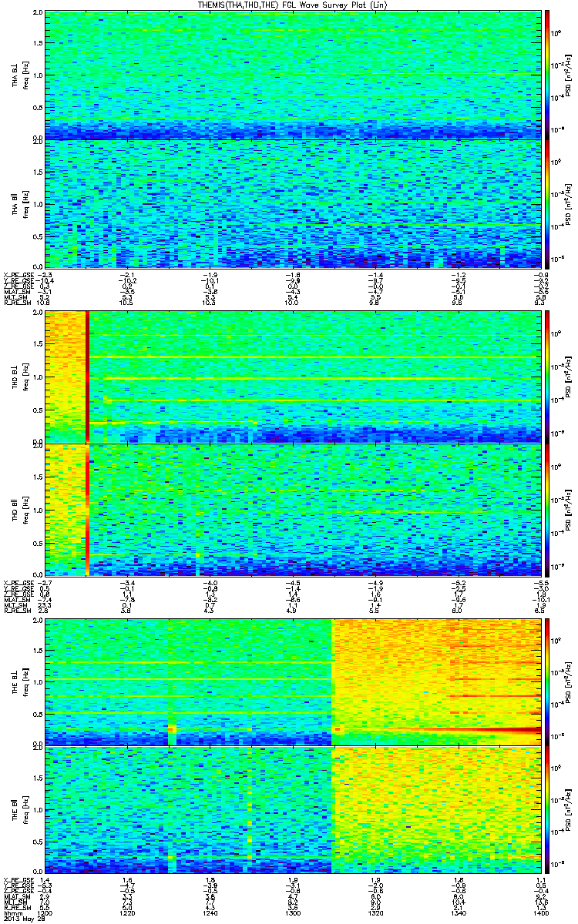Click the color bar beside THE B-perpendicular panel
Viewport: 578px width, 924px height.
tap(547, 681)
